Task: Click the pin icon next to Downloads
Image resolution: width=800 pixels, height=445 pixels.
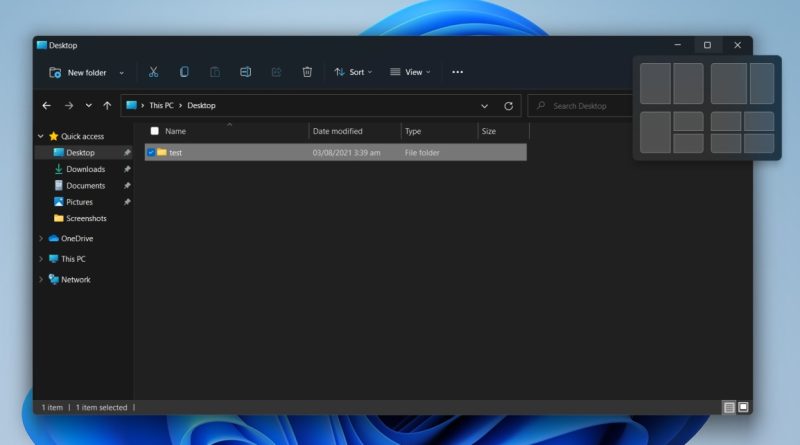Action: pyautogui.click(x=127, y=169)
